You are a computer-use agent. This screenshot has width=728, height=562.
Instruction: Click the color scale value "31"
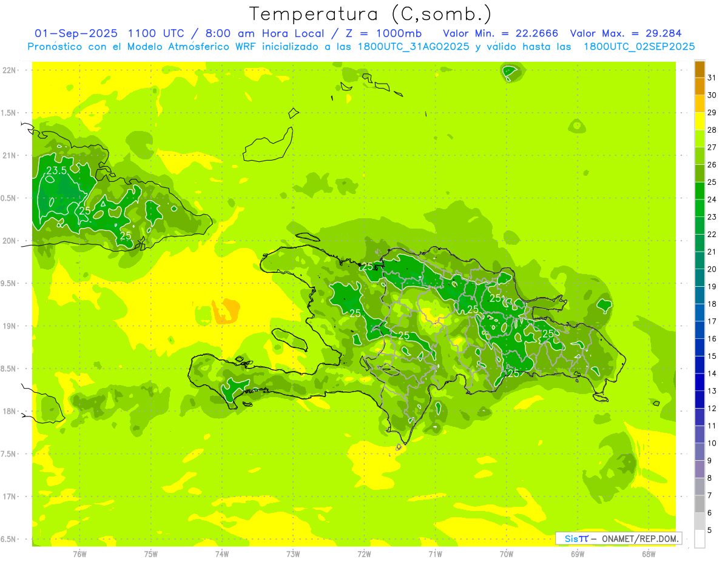coord(712,78)
